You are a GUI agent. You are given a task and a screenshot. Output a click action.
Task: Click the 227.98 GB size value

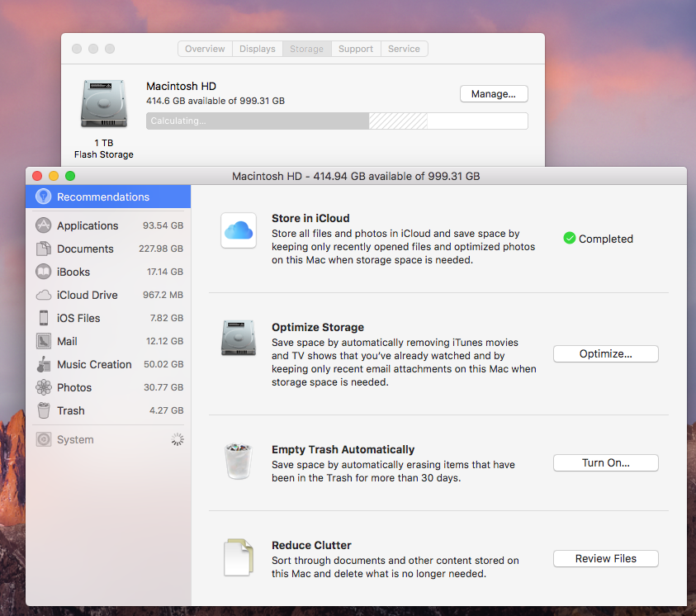(161, 249)
